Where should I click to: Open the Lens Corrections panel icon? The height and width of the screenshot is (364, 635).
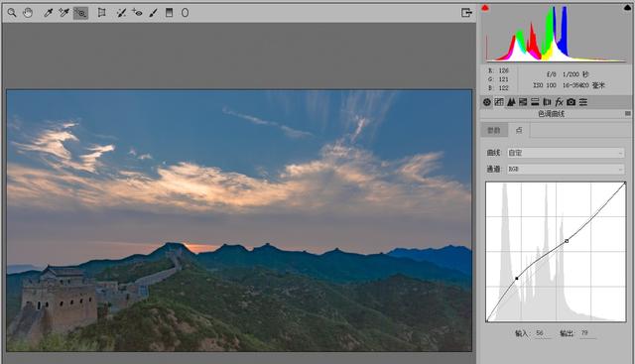(547, 102)
